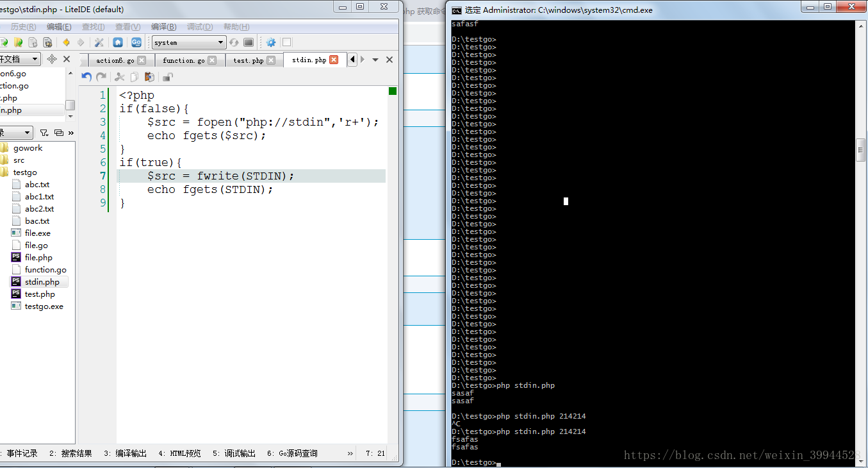Expand more bottom panels chevron

click(x=350, y=453)
